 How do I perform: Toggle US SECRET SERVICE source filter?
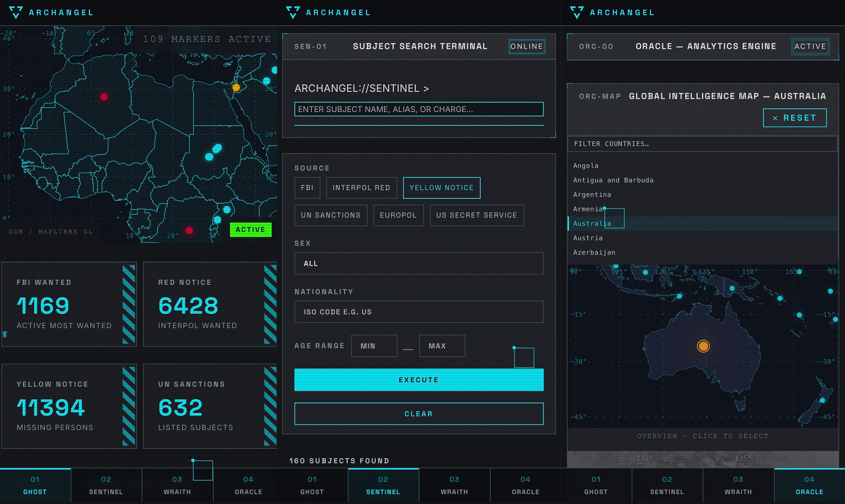[x=477, y=215]
